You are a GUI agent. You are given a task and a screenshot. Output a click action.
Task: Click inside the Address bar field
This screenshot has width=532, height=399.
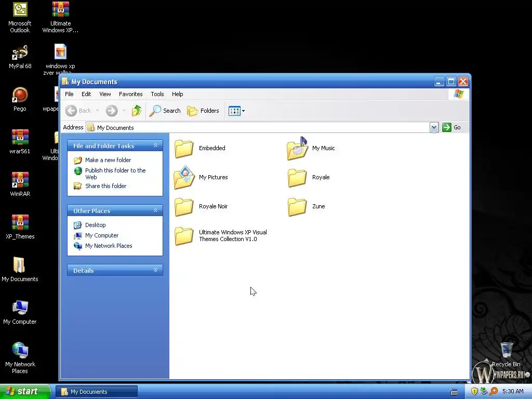click(258, 128)
